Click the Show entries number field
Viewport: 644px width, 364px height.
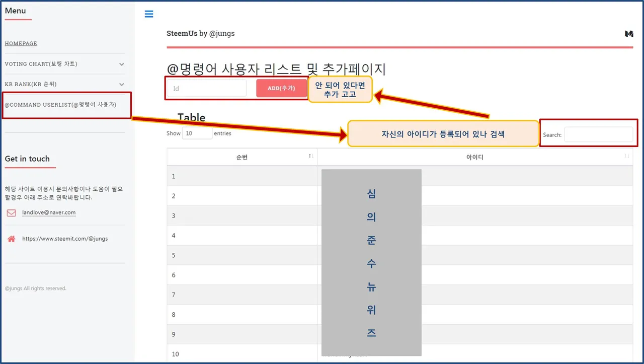point(197,133)
